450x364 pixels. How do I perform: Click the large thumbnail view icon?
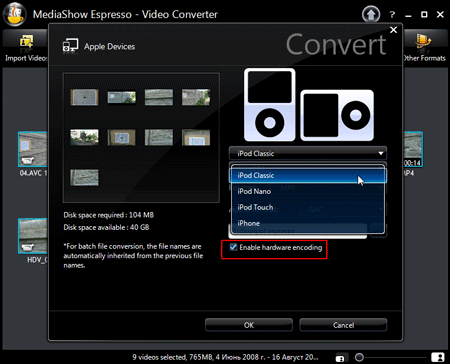pos(438,357)
